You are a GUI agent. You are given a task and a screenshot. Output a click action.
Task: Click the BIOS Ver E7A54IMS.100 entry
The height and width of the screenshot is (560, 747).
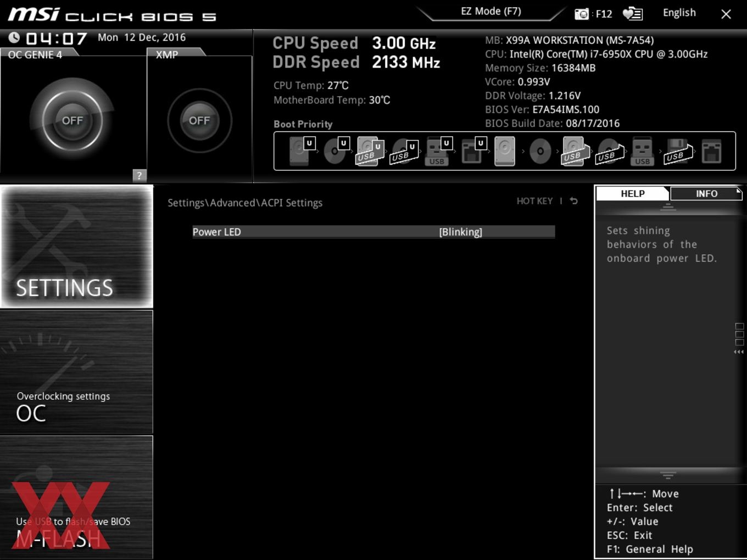[542, 109]
